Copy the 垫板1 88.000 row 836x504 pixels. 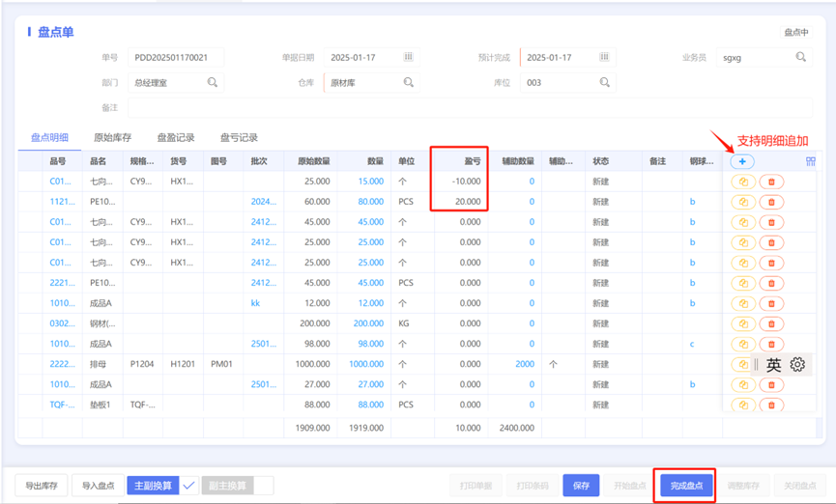click(x=743, y=405)
